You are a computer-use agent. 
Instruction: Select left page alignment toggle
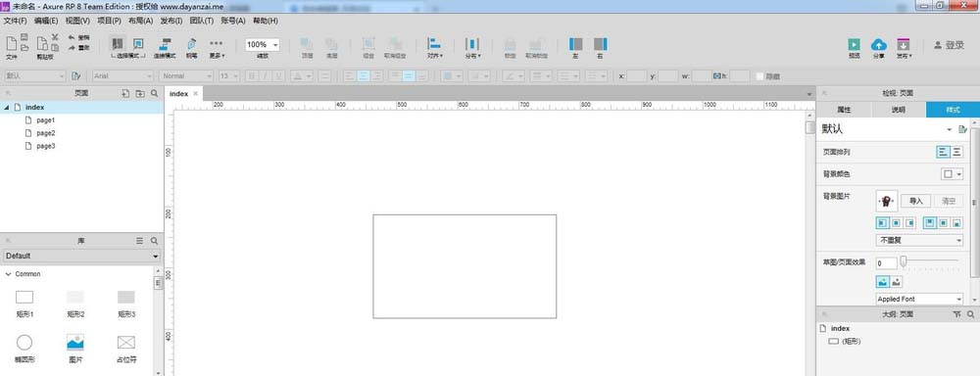click(x=943, y=152)
